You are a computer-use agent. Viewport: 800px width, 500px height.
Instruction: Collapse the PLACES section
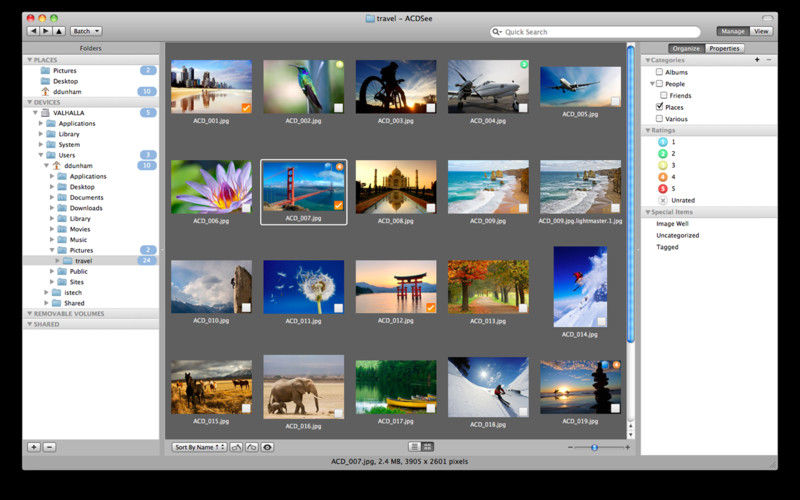pyautogui.click(x=30, y=60)
